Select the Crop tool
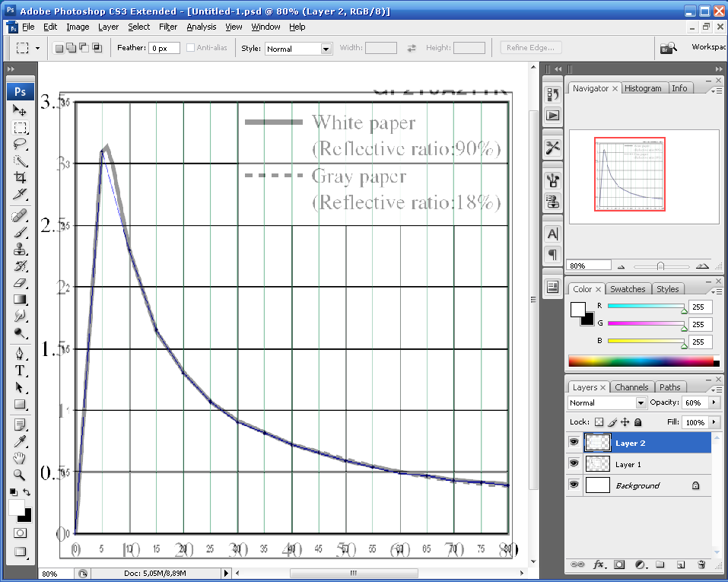728x582 pixels. [x=21, y=177]
